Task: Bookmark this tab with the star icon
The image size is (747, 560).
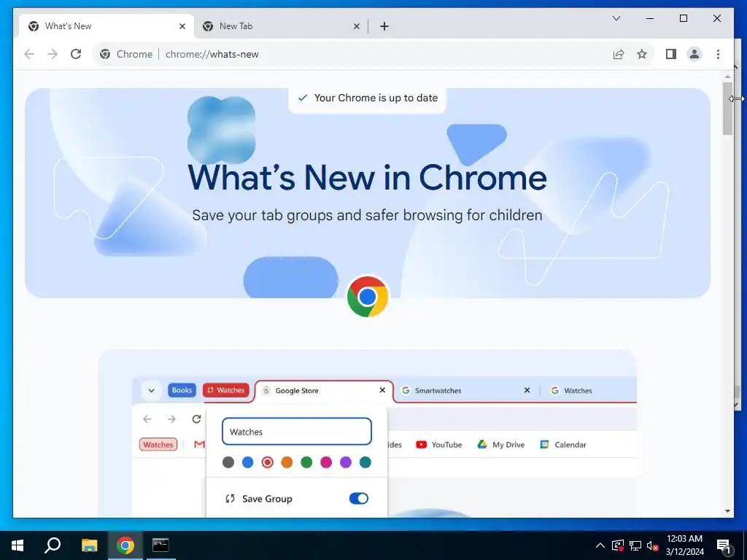Action: click(642, 54)
